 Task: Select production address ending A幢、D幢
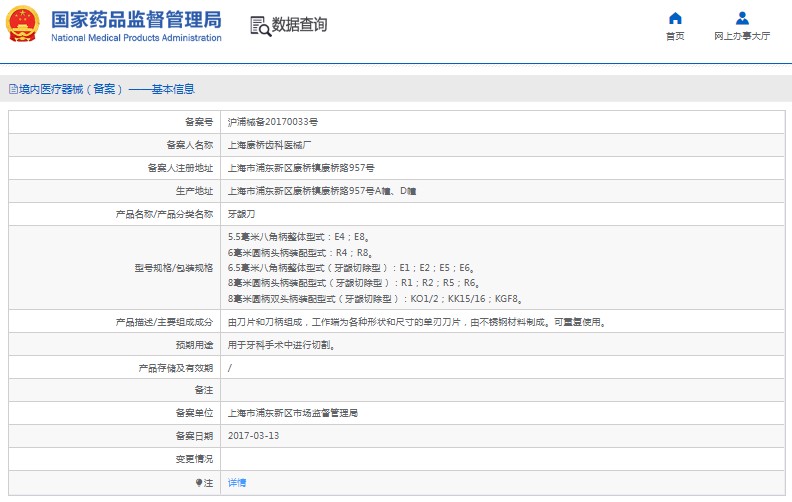click(322, 191)
